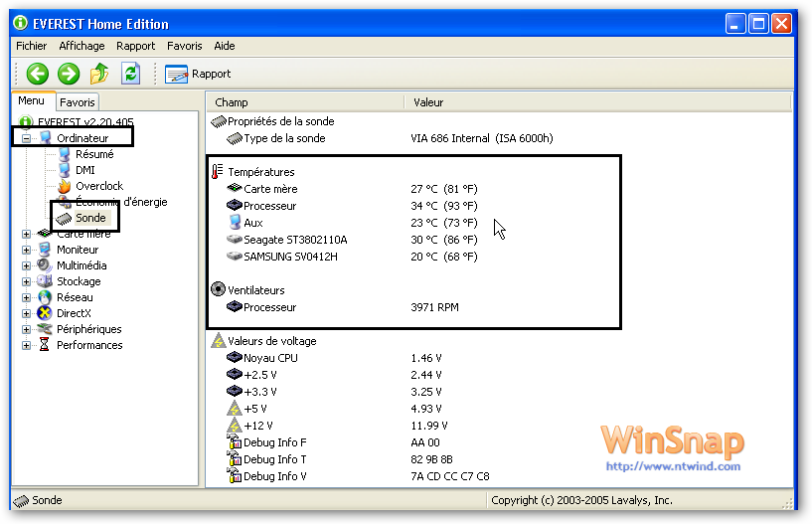Image resolution: width=812 pixels, height=524 pixels.
Task: Click the Réseau globe icon
Action: 45,297
